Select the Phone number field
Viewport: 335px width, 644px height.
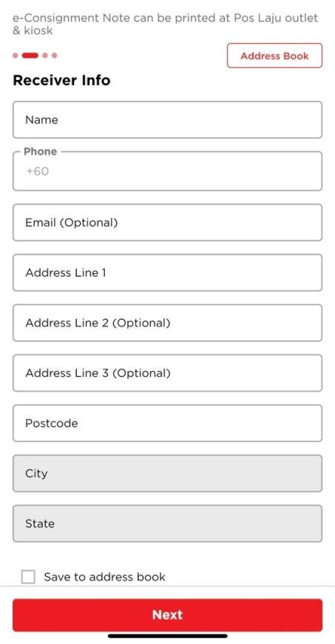click(x=167, y=171)
